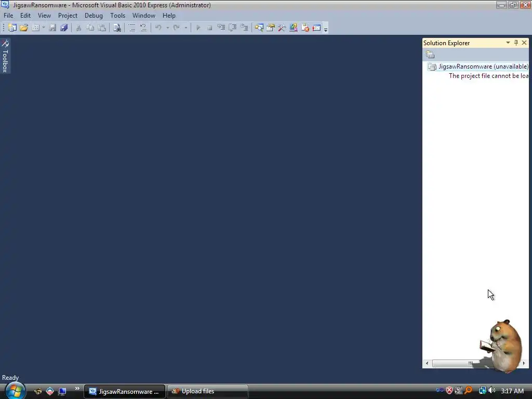Click the JigsawRansomware taskbar button
Viewport: 532px width, 399px height.
pos(125,392)
